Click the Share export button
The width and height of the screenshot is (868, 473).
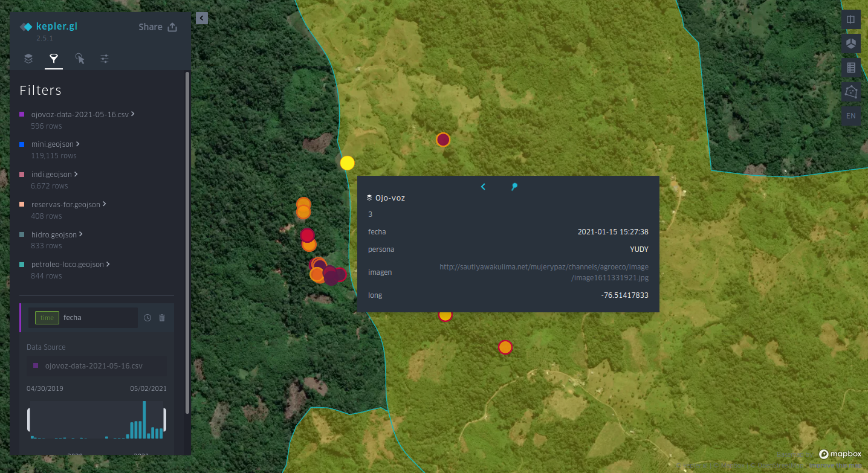[x=158, y=27]
